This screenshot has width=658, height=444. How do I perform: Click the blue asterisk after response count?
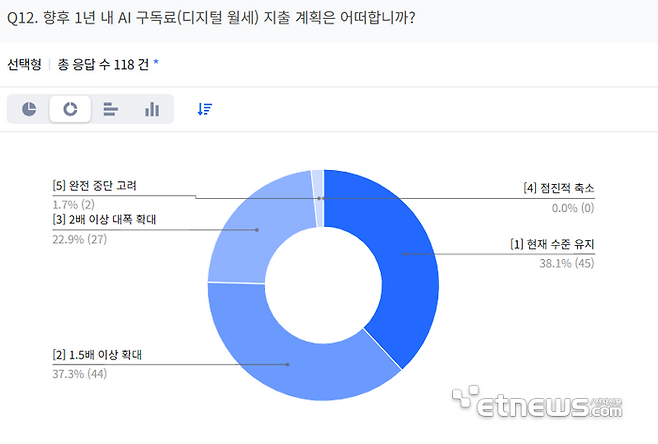pos(155,63)
